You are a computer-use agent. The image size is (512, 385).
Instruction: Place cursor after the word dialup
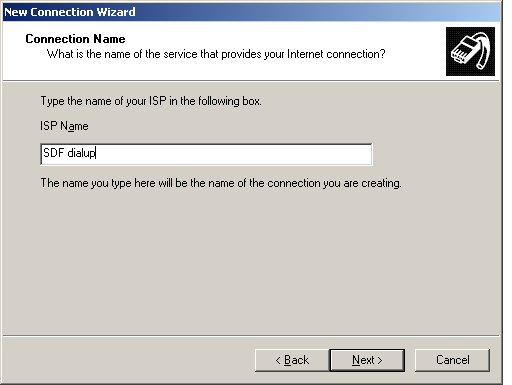[96, 153]
